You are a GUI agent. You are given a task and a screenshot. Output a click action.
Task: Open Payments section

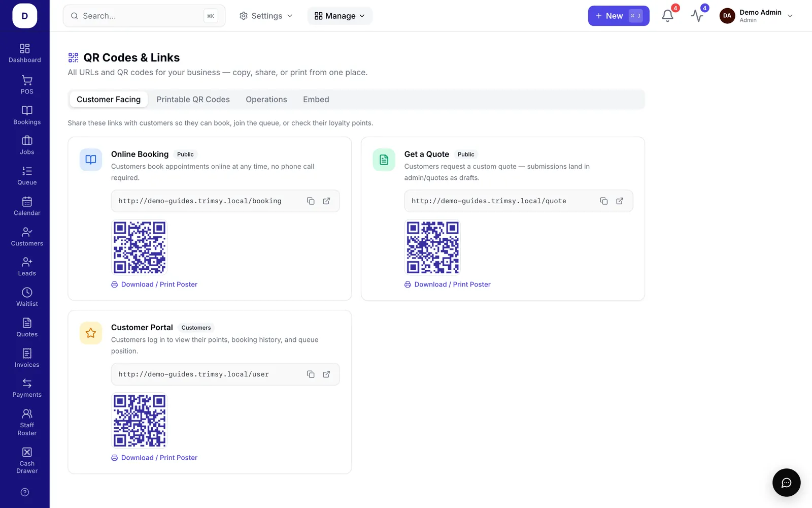27,388
